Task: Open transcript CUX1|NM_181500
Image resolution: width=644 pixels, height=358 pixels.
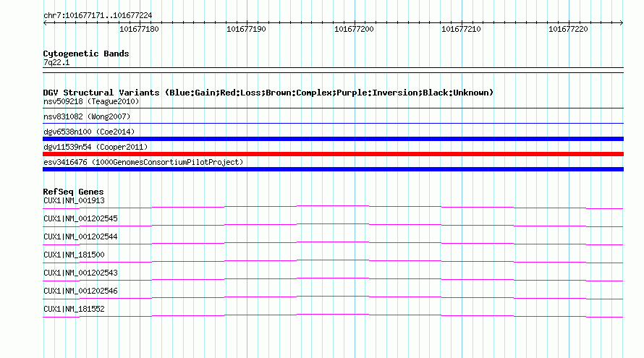Action: [x=74, y=255]
